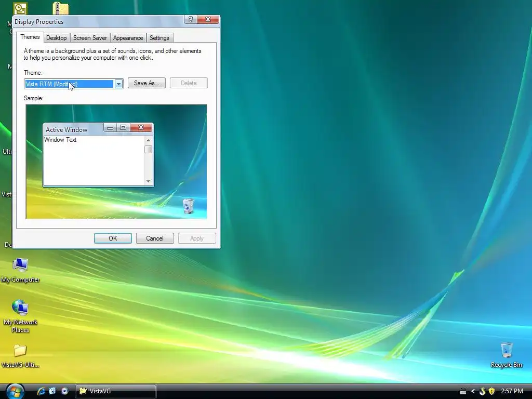Expand hidden tray icons with the arrow
The width and height of the screenshot is (532, 399).
click(x=473, y=391)
